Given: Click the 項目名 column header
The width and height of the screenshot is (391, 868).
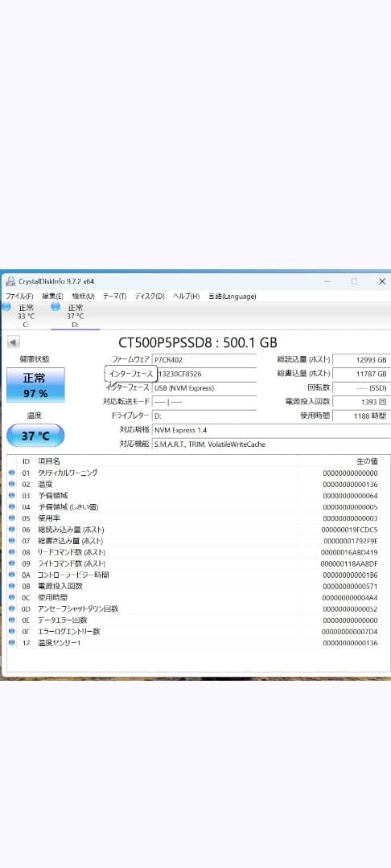Looking at the screenshot, I should 49,461.
